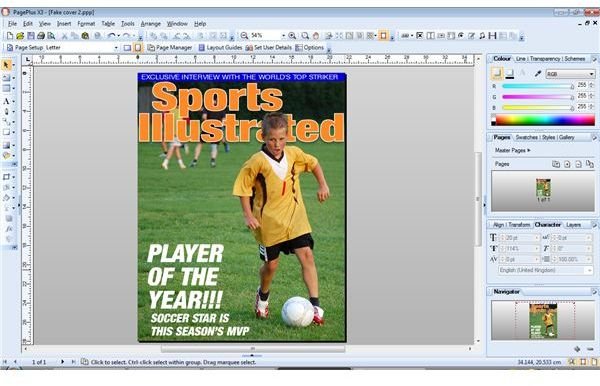This screenshot has width=600, height=386.
Task: Select the line colour swatch button
Action: click(x=510, y=73)
